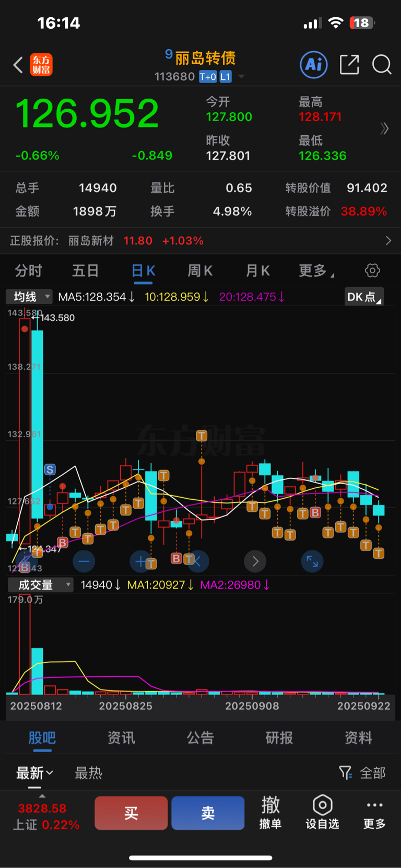Open chart settings gear icon
Viewport: 401px width, 868px height.
click(372, 271)
